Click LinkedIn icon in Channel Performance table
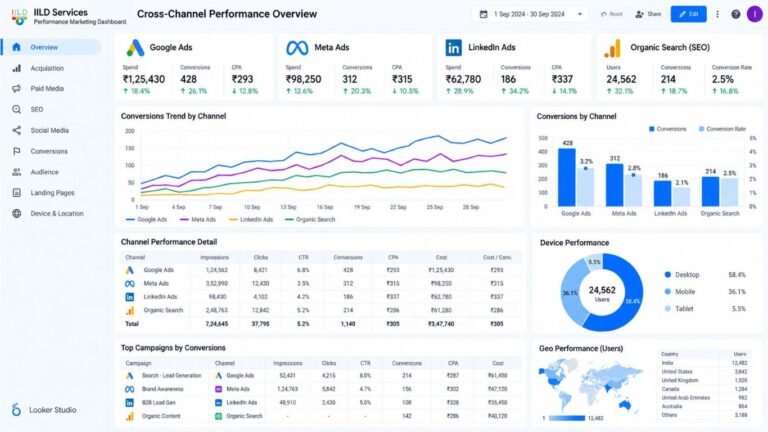 tap(130, 297)
